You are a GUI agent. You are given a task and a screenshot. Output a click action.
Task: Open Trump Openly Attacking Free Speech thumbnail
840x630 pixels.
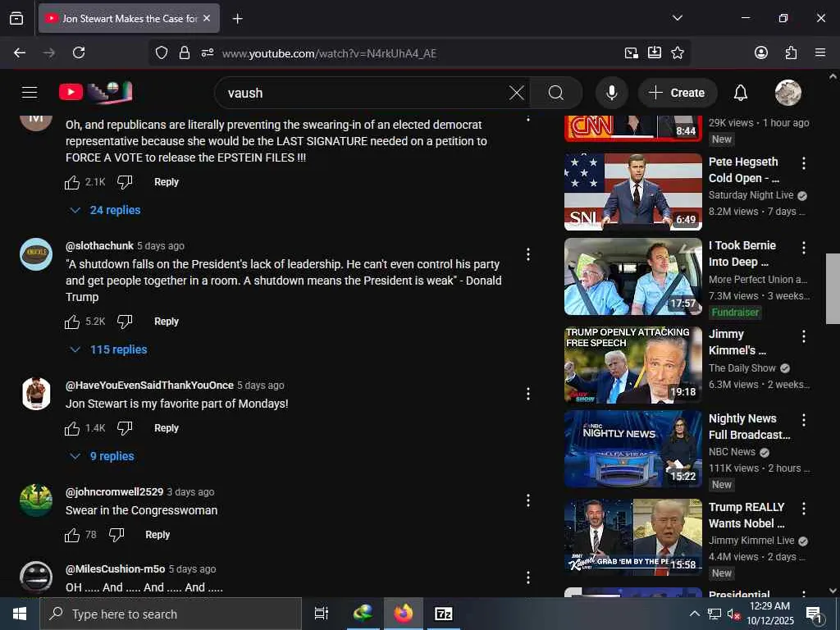pos(632,364)
